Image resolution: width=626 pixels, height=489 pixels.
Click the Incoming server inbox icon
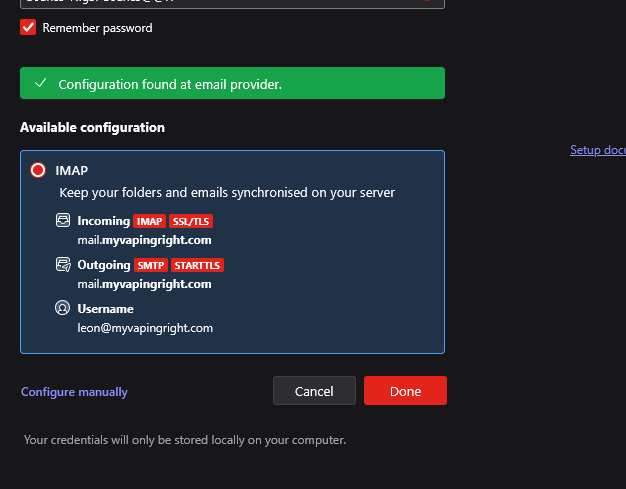pos(63,221)
